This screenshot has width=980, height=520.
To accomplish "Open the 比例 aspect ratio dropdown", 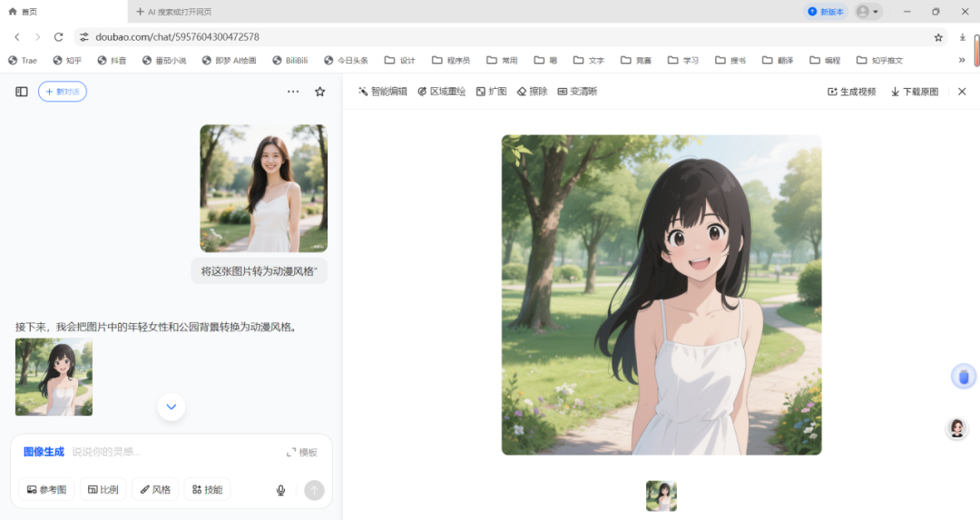I will click(103, 489).
